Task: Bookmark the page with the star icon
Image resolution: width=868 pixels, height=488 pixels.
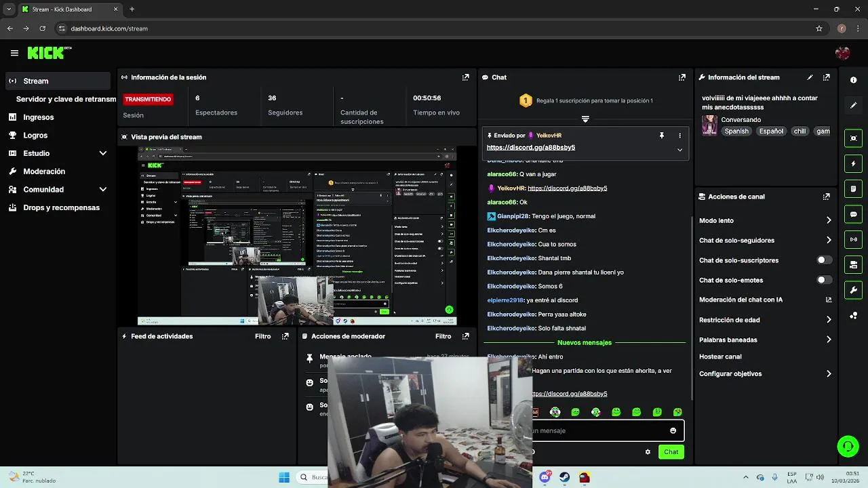Action: [819, 28]
